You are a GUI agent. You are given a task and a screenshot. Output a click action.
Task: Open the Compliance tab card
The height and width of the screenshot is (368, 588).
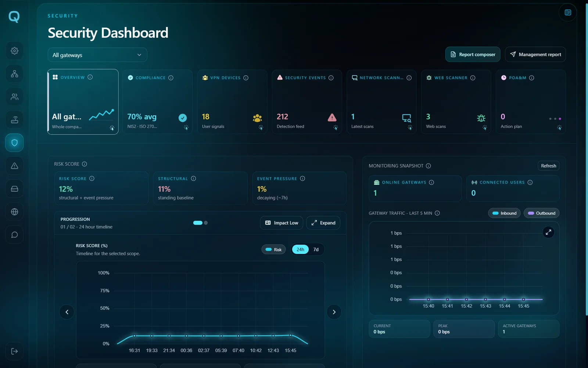158,102
